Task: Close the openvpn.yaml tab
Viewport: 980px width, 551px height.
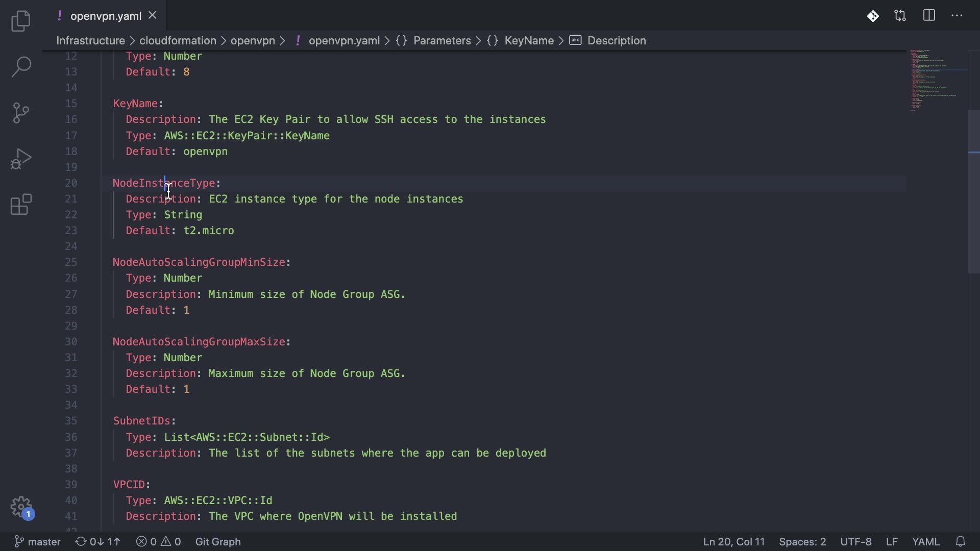Action: tap(152, 16)
